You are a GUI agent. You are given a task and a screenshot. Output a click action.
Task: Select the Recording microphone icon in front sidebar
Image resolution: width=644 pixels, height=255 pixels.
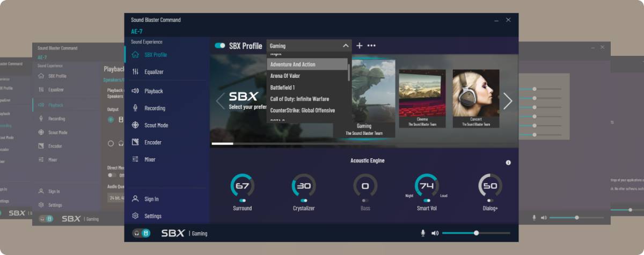[135, 108]
